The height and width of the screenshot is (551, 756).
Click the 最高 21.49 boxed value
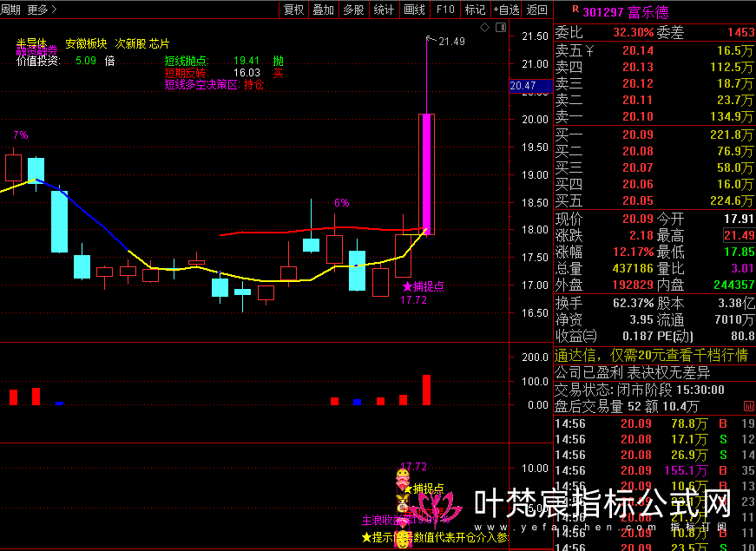pos(739,235)
